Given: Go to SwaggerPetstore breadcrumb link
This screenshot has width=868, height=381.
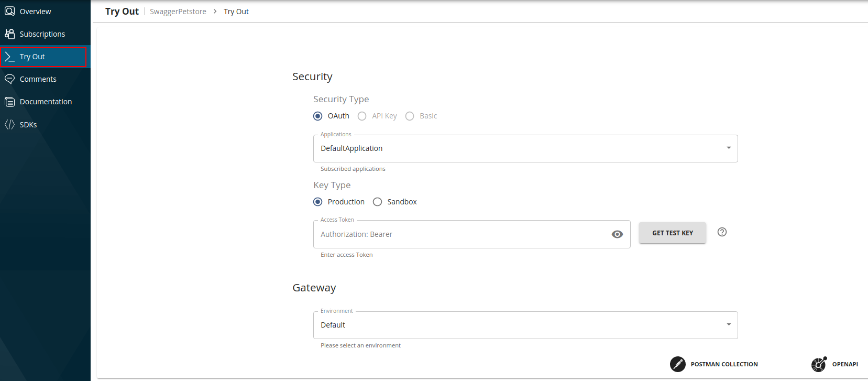Looking at the screenshot, I should [x=178, y=12].
